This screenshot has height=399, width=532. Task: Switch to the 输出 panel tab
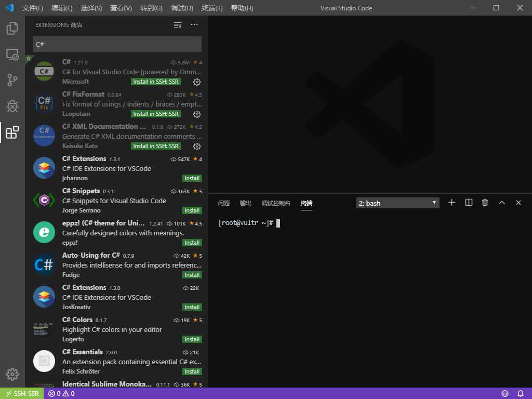point(245,203)
